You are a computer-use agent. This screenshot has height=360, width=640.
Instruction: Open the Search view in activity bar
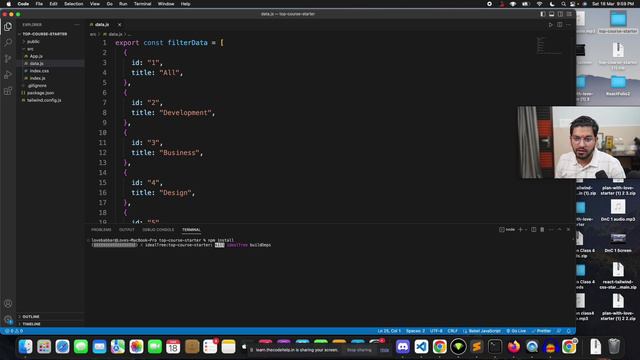8,42
